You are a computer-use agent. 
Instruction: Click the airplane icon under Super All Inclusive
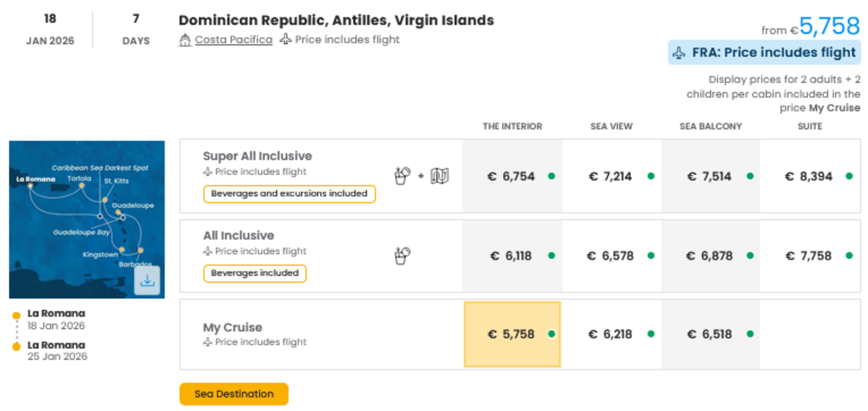coord(208,172)
